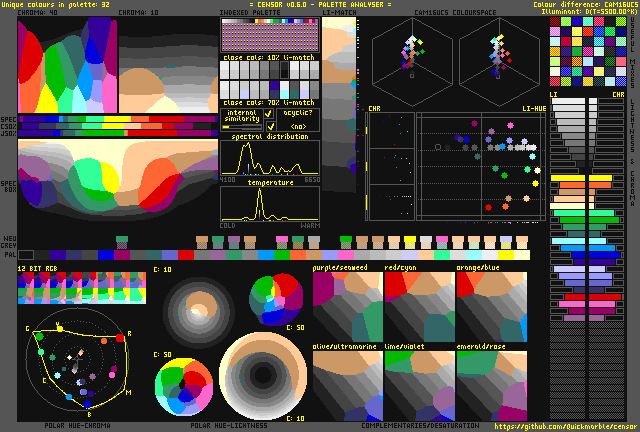The image size is (640, 432).
Task: Click the 'COLD' temperature axis label
Action: tap(227, 225)
